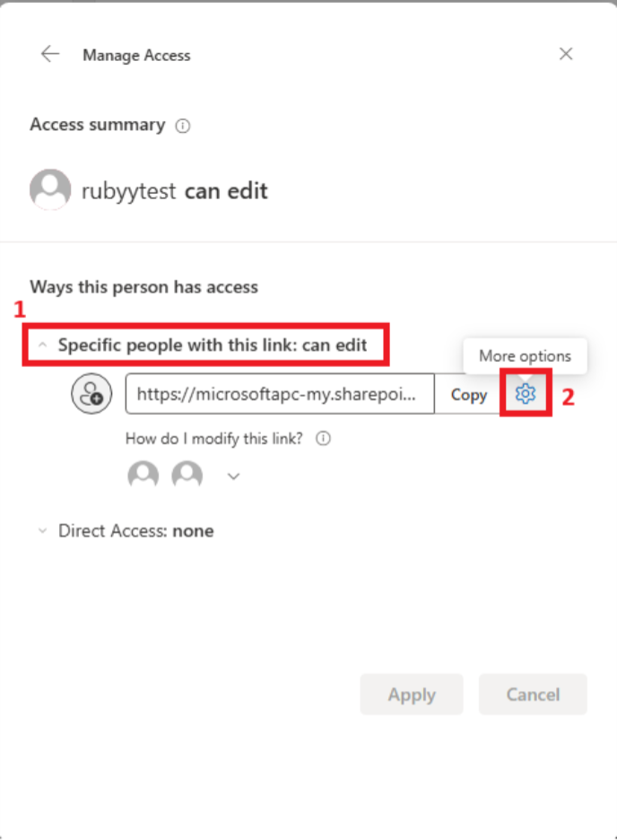Go back using the Manage Access arrow
This screenshot has height=840, width=617.
pos(50,54)
